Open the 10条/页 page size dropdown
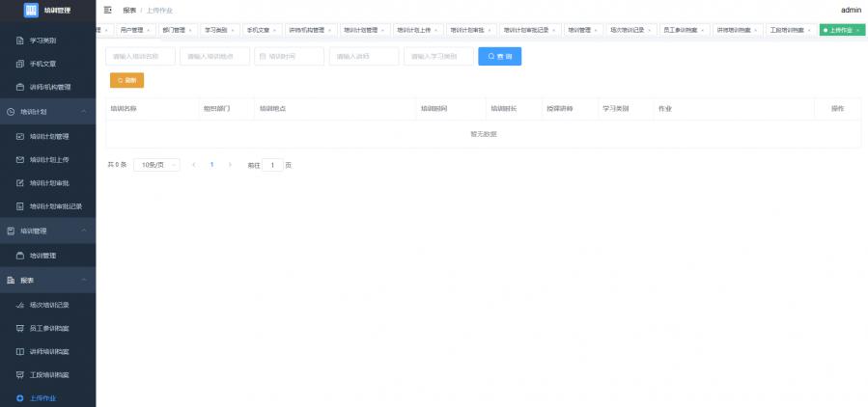 [156, 165]
